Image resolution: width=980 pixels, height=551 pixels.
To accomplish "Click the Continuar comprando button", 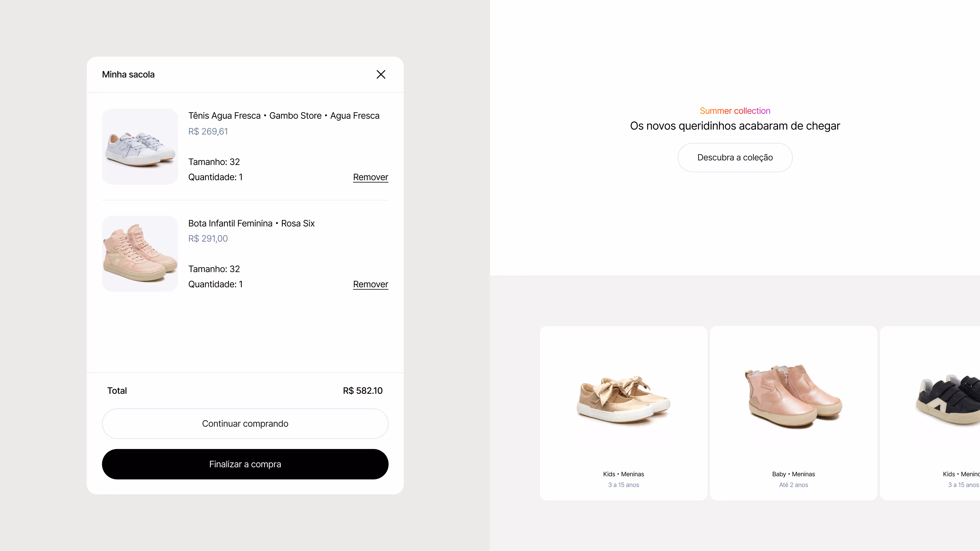I will pos(245,424).
